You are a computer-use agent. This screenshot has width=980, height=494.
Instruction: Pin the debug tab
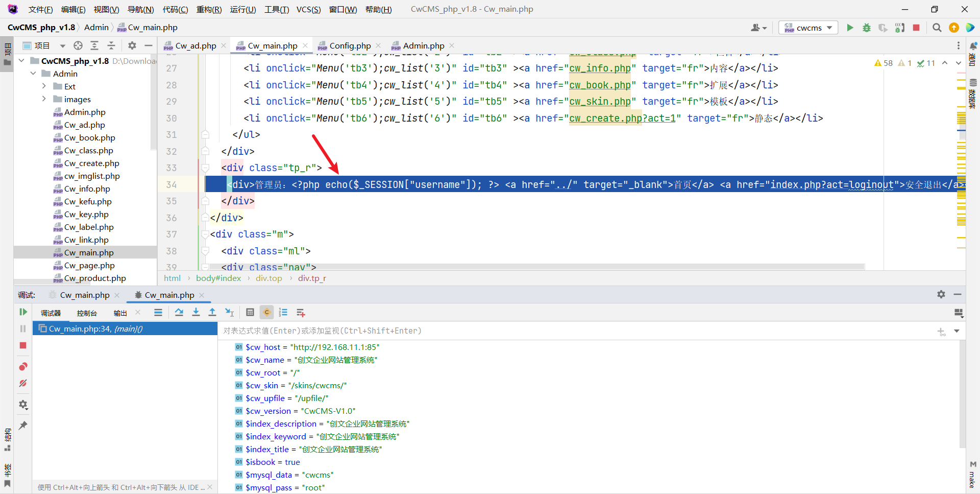(23, 425)
